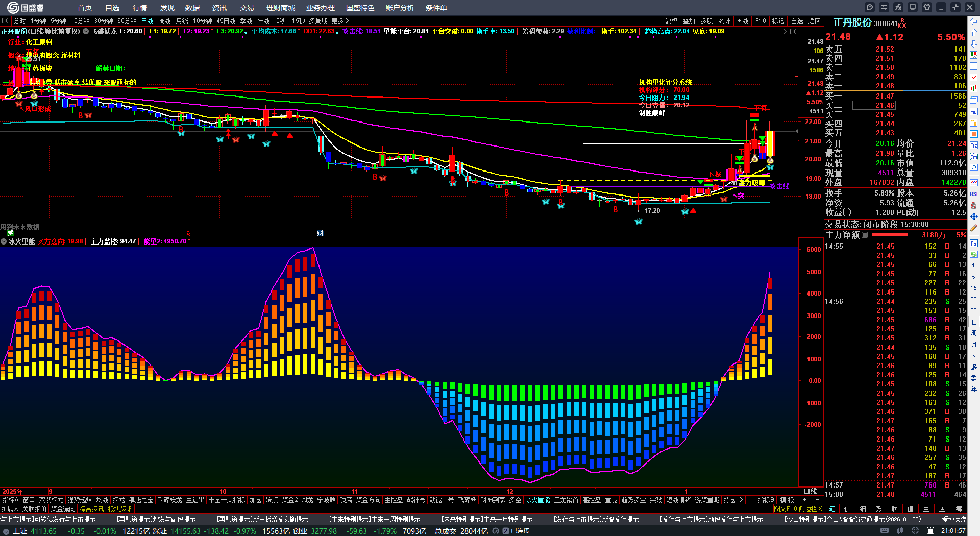Open the 模板 template menu

[x=787, y=500]
